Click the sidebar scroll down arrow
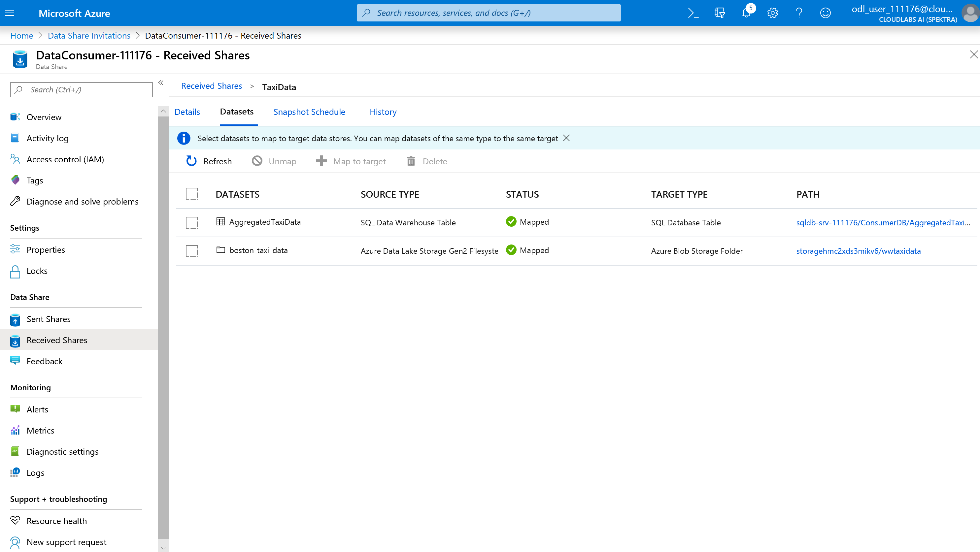The image size is (980, 552). pos(163,547)
